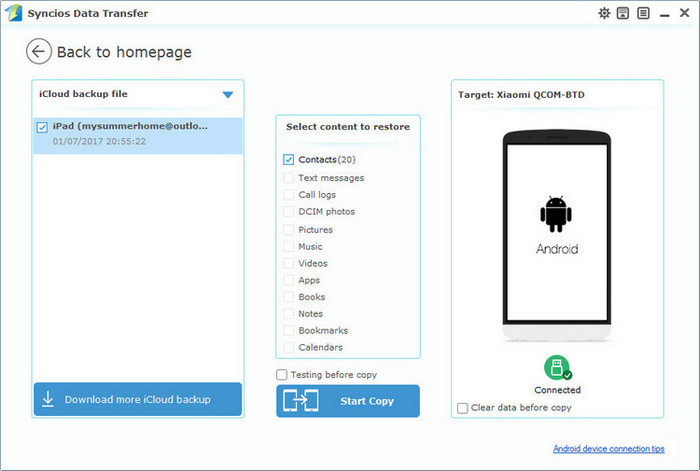This screenshot has width=700, height=471.
Task: Enable Clear data before copy
Action: [x=462, y=408]
